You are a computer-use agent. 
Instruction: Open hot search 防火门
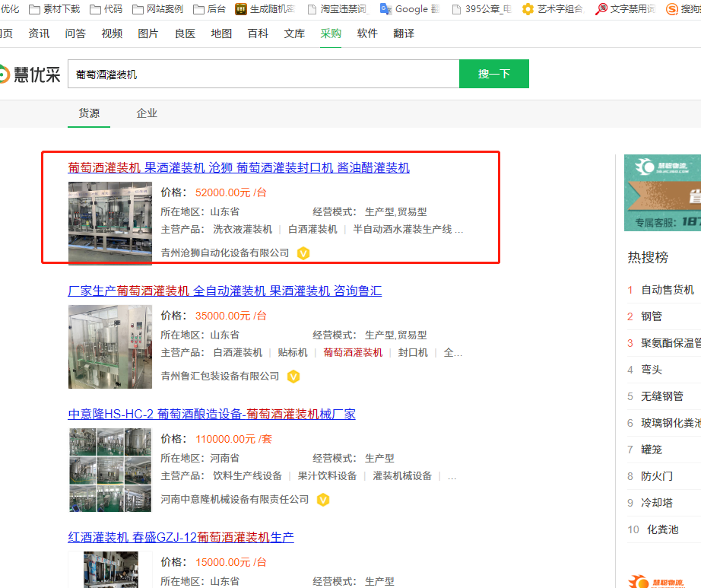[x=657, y=476]
